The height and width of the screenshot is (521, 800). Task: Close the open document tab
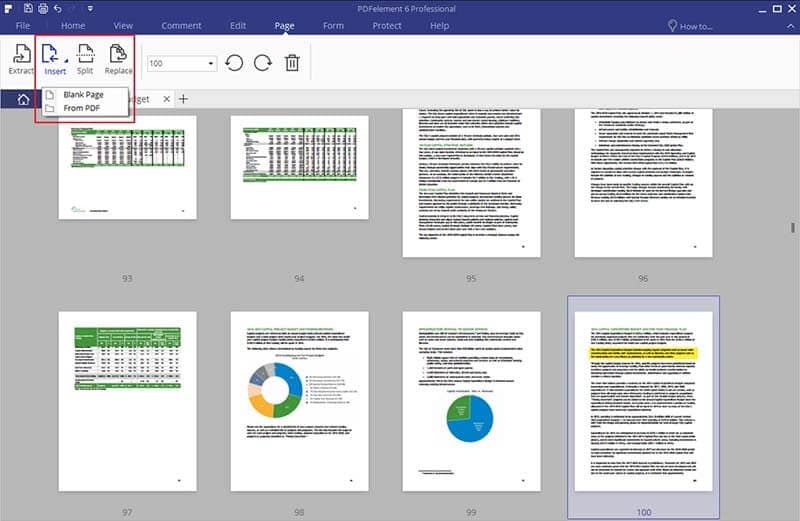(166, 99)
